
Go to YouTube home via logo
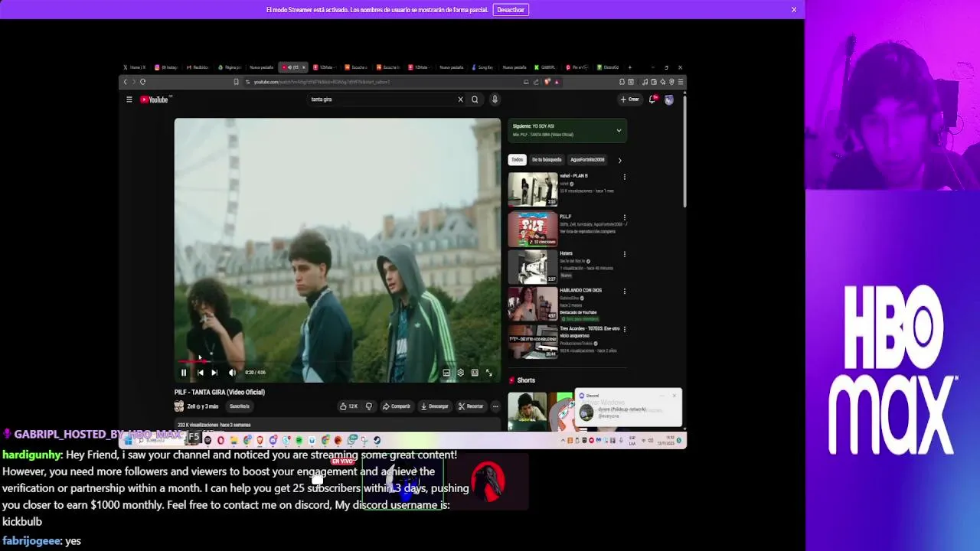coord(154,99)
